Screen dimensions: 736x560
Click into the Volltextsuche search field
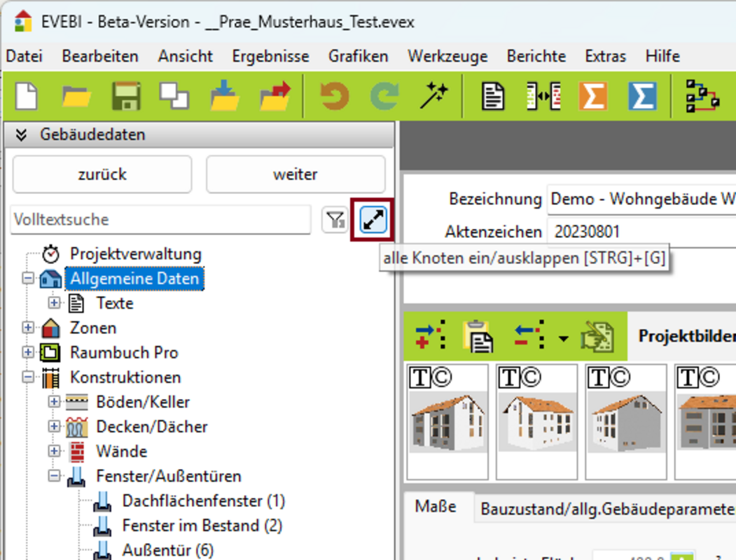(160, 220)
